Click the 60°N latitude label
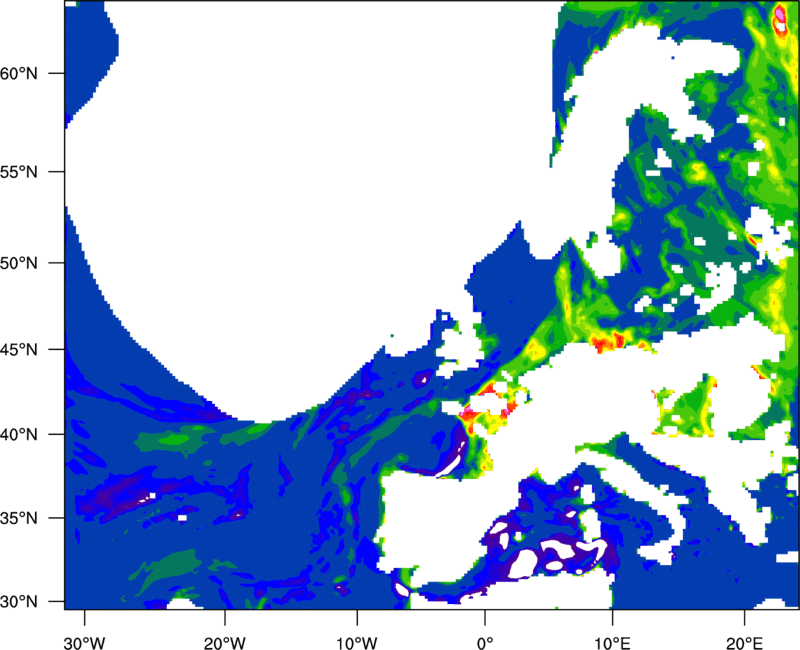800x650 pixels. coord(19,73)
